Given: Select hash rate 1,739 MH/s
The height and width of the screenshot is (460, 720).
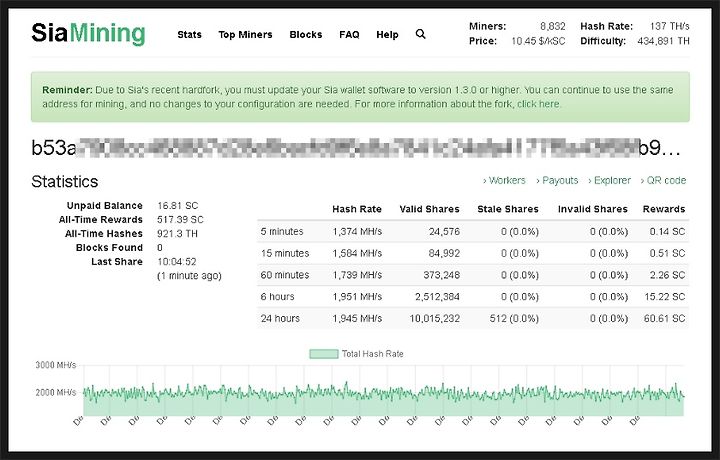Looking at the screenshot, I should [x=357, y=275].
